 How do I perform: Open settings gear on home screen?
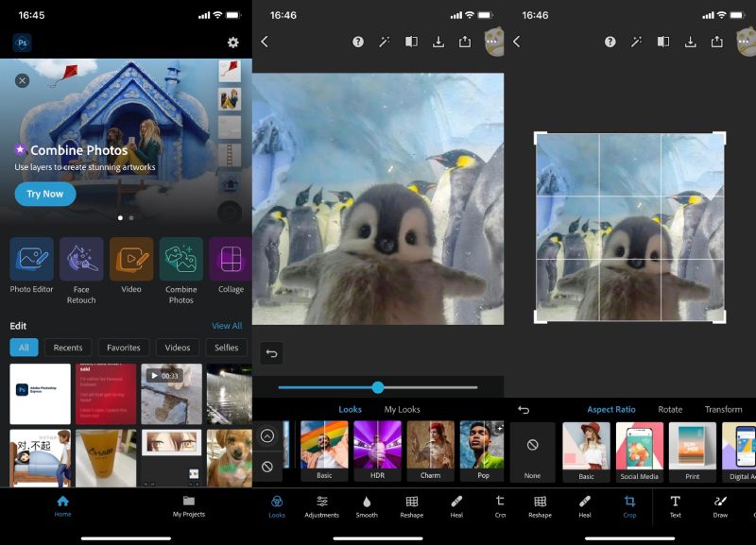[x=232, y=43]
